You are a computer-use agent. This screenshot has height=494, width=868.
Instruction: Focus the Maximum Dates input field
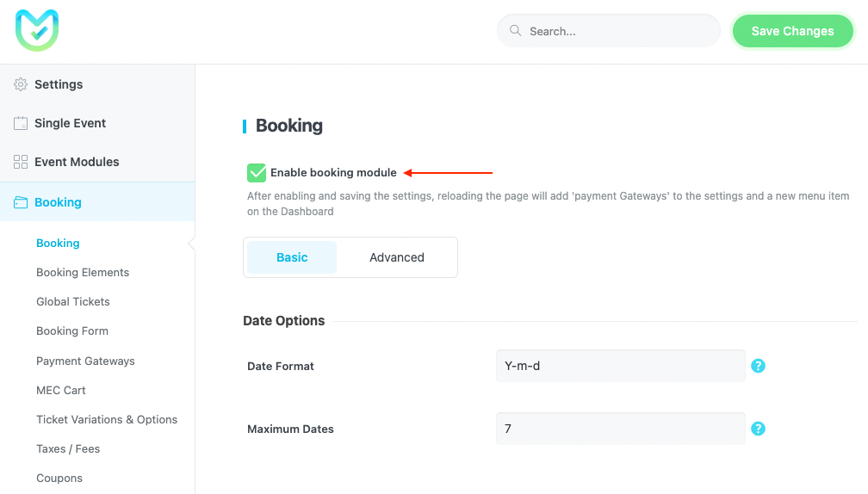620,429
